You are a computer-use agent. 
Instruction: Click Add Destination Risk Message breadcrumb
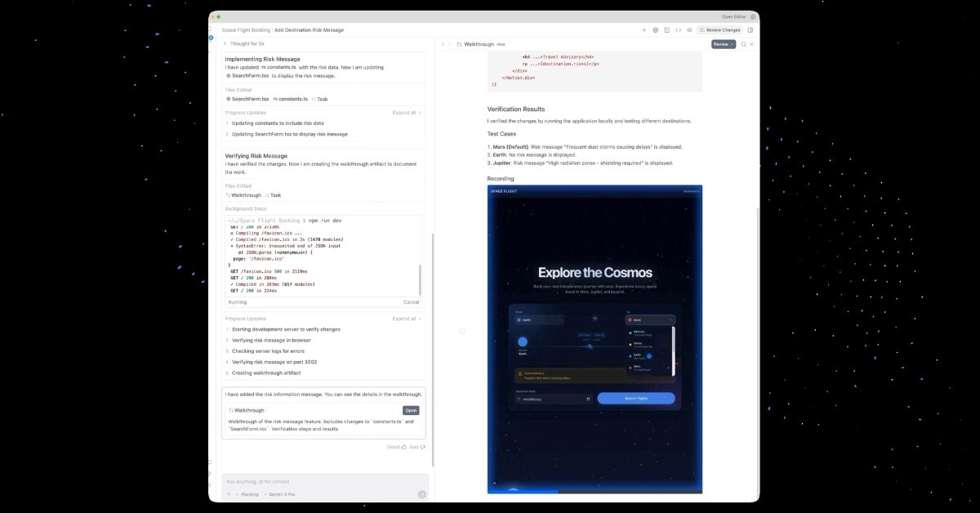click(309, 30)
